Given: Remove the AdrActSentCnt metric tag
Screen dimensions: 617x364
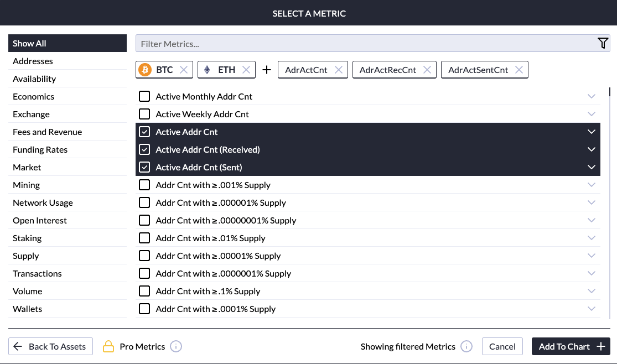Looking at the screenshot, I should (519, 70).
